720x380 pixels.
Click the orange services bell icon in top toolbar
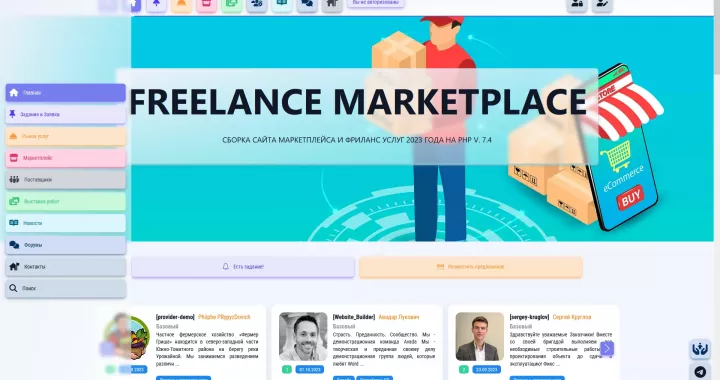click(181, 5)
